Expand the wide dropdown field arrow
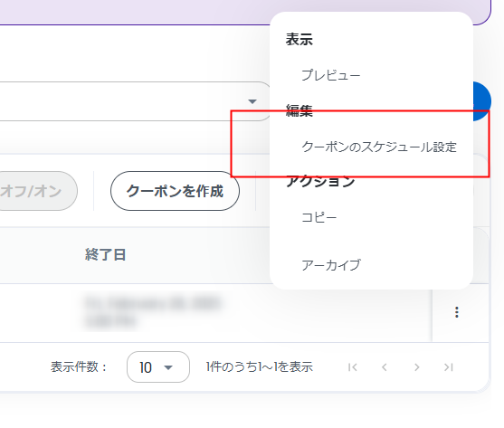504x428 pixels. tap(252, 101)
